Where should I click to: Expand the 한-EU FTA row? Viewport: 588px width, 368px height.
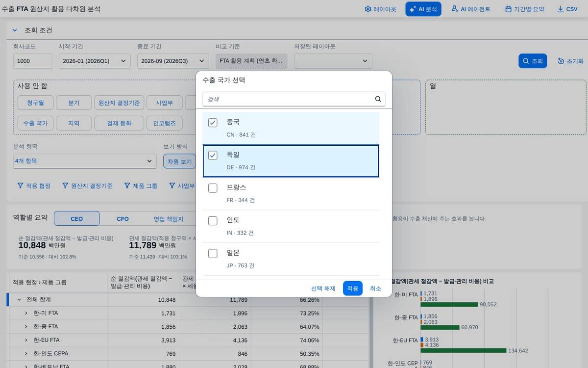(x=26, y=340)
